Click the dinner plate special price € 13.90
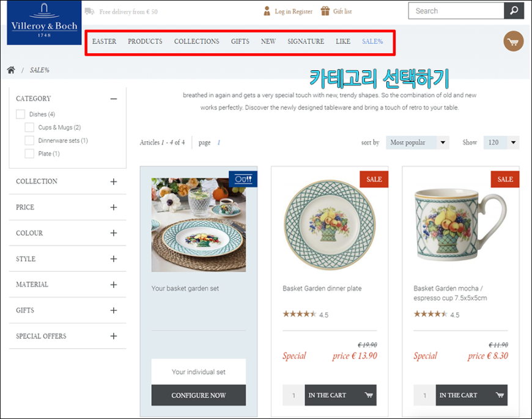532x419 pixels. pyautogui.click(x=355, y=355)
